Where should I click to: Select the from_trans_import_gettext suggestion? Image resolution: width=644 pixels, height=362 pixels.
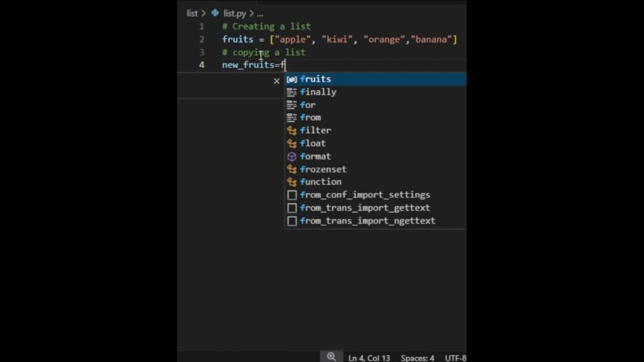click(x=365, y=207)
